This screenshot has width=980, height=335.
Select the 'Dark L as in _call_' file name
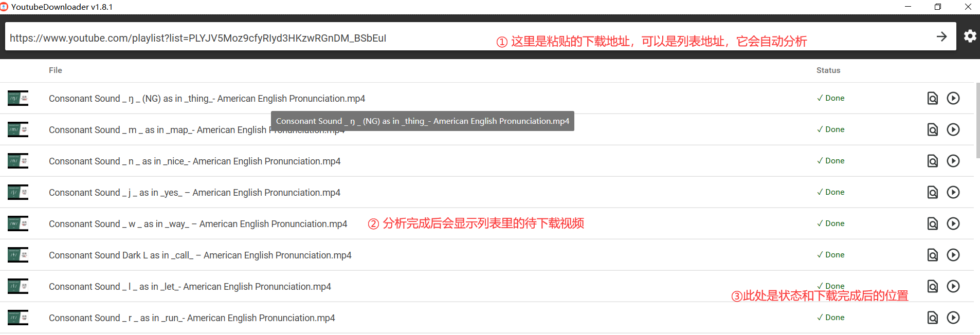point(200,255)
